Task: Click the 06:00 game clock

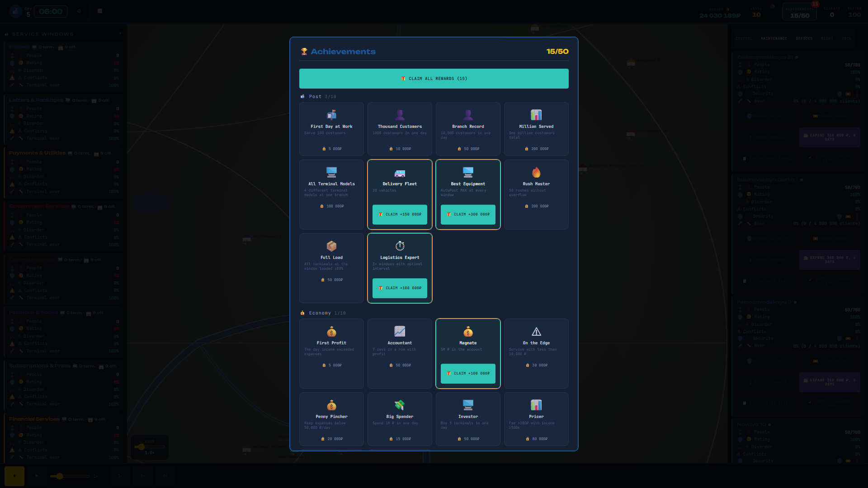Action: click(51, 11)
